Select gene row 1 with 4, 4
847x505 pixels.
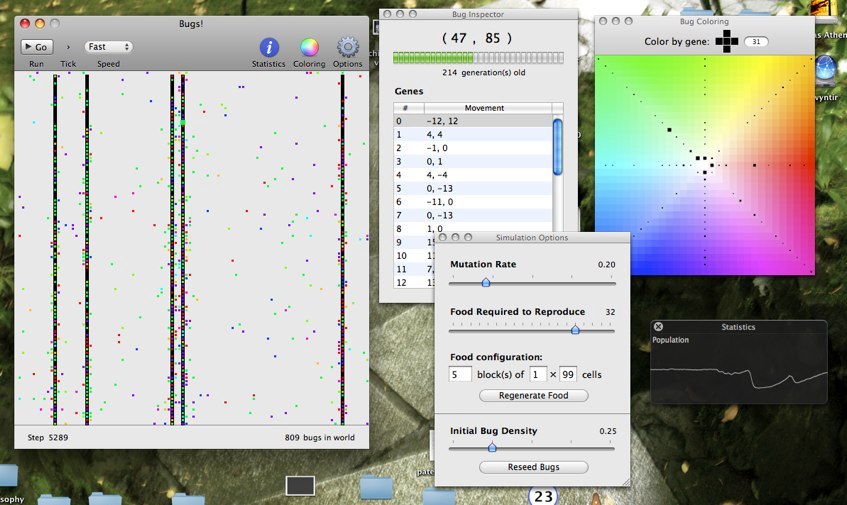[x=473, y=134]
